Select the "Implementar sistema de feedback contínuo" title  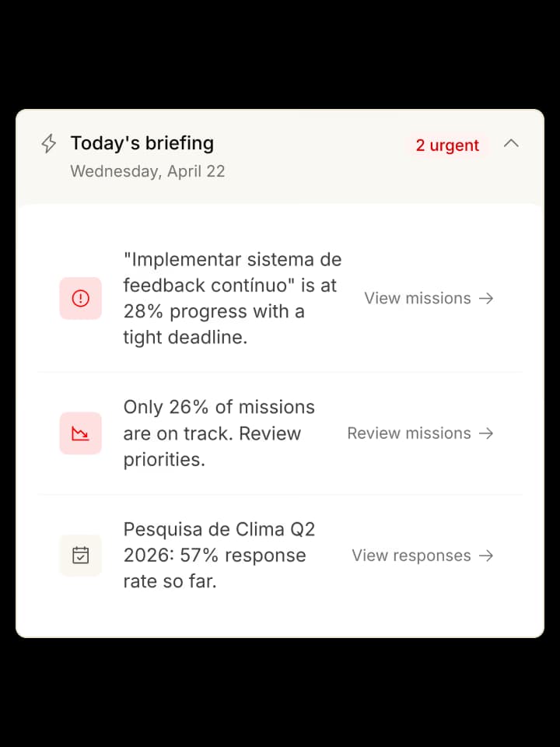[x=232, y=272]
